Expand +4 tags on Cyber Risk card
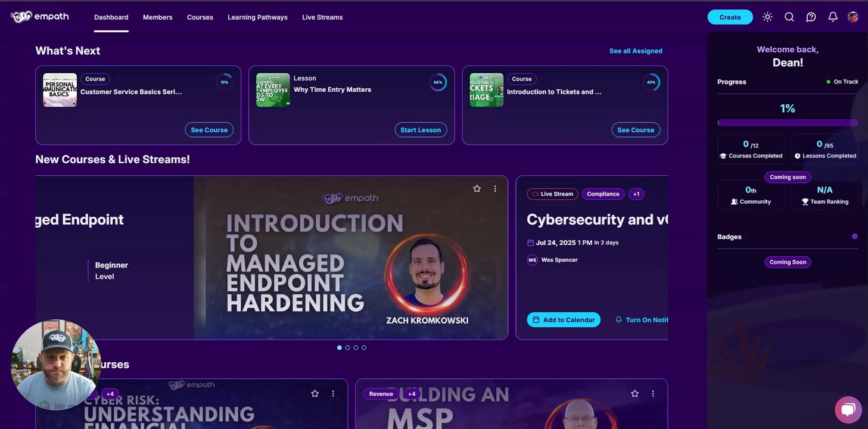The width and height of the screenshot is (868, 429). pos(110,394)
